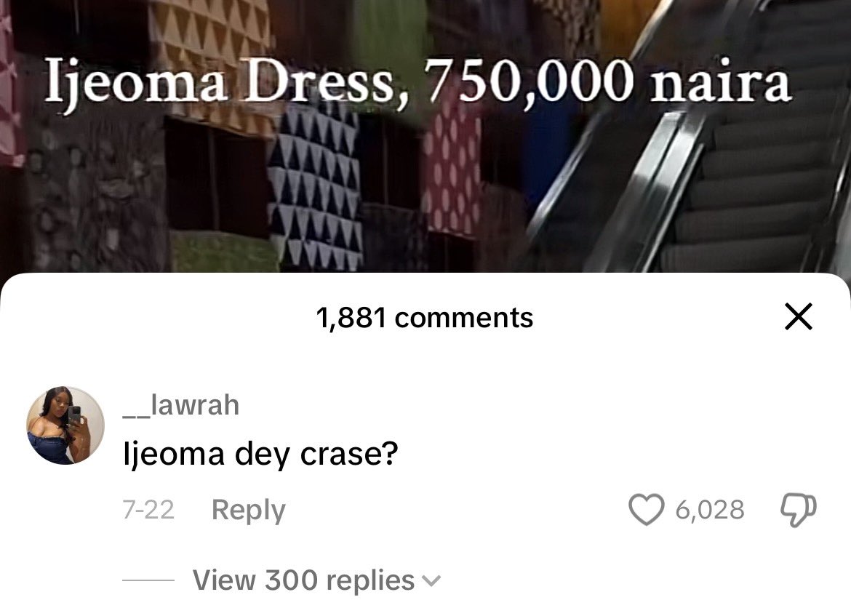
Task: Expand View 300 replies
Action: tap(316, 580)
